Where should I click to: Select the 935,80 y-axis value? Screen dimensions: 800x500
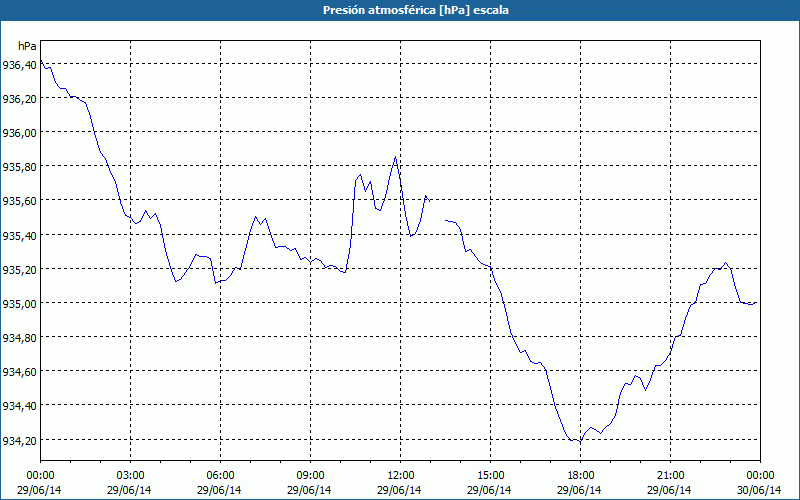coord(19,167)
